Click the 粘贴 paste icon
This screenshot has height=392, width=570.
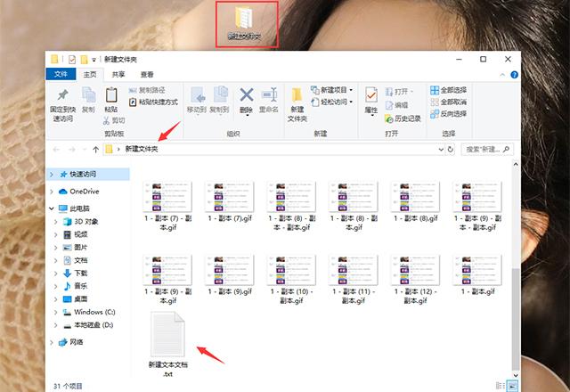tap(111, 96)
